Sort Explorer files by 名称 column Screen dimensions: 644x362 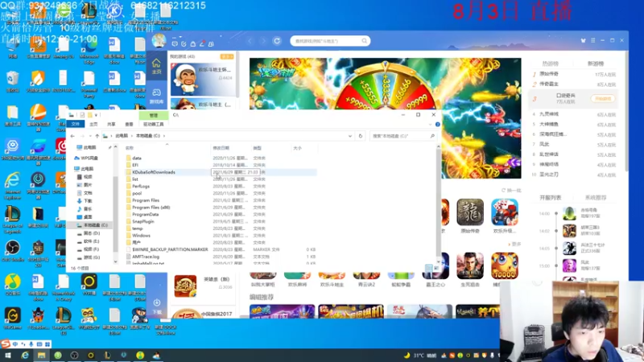tap(130, 148)
